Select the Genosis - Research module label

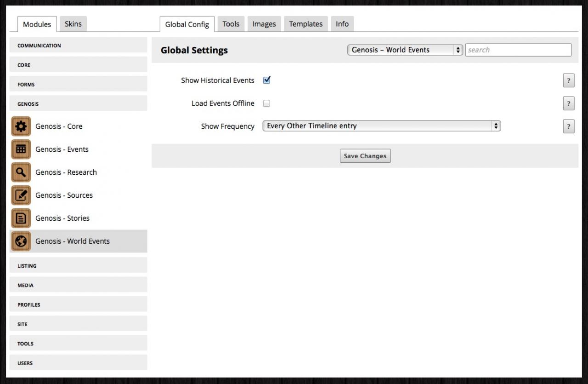tap(66, 172)
